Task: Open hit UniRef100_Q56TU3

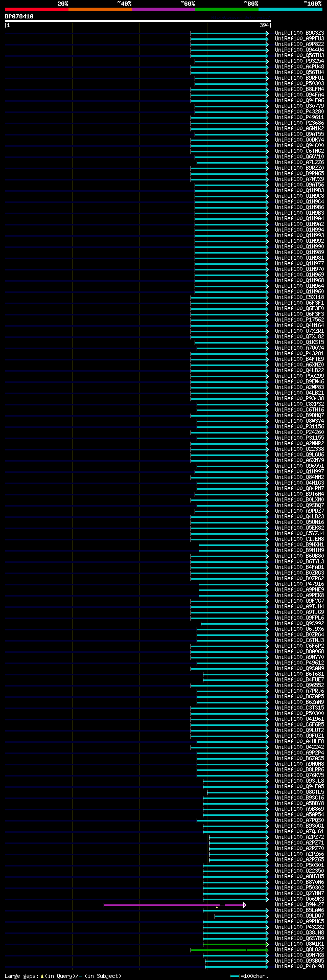Action: click(299, 55)
